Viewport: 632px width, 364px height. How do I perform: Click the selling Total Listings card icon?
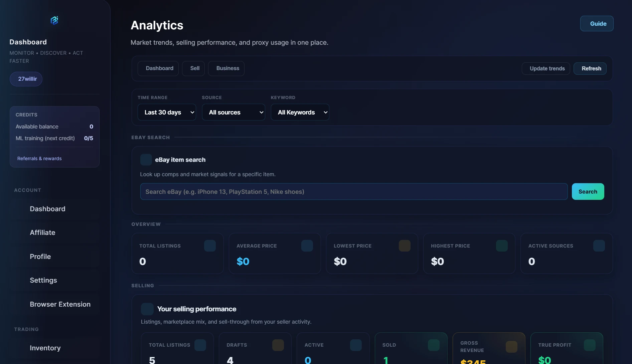200,345
